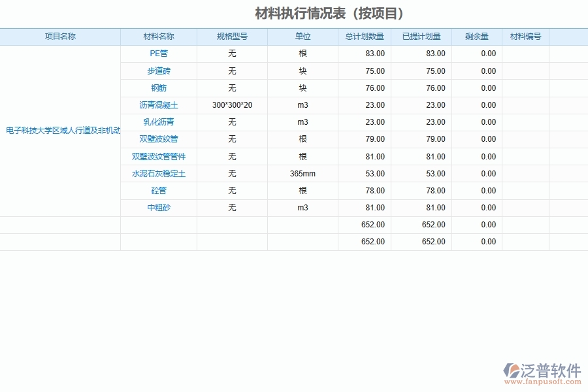This screenshot has height=392, width=588.
Task: Click the 材料名称 column header
Action: pyautogui.click(x=159, y=37)
